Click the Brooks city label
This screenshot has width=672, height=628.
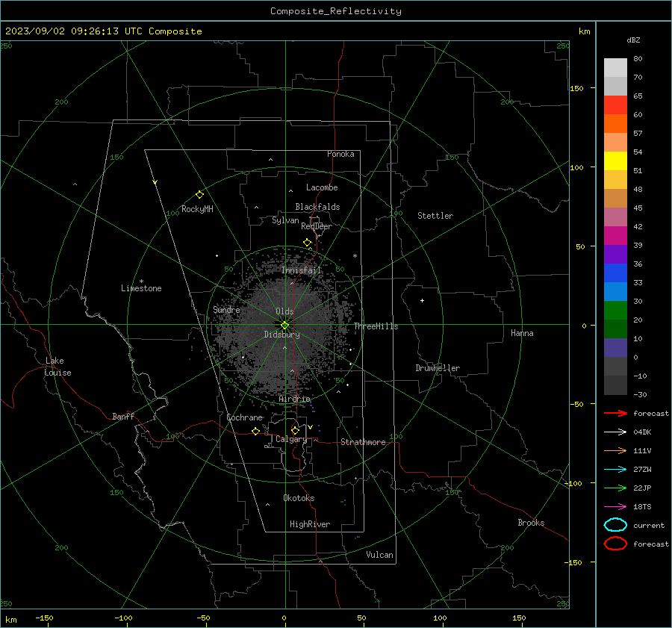pyautogui.click(x=531, y=523)
